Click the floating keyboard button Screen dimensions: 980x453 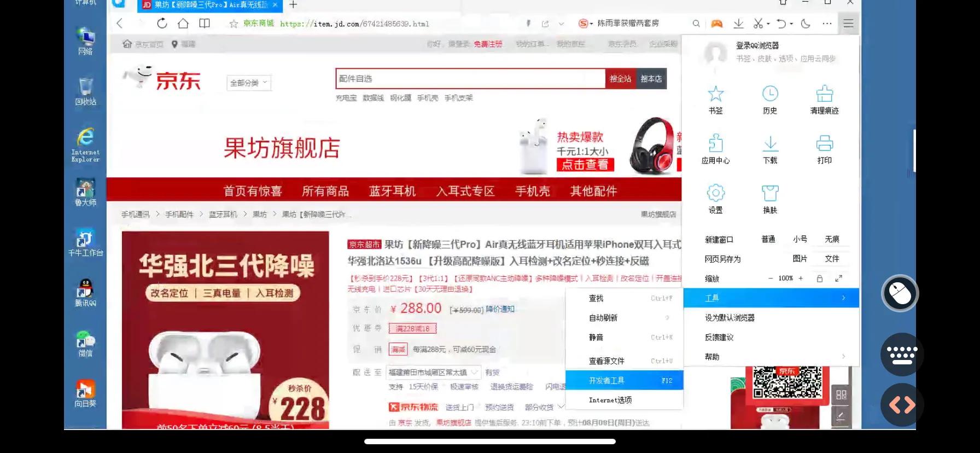point(902,355)
